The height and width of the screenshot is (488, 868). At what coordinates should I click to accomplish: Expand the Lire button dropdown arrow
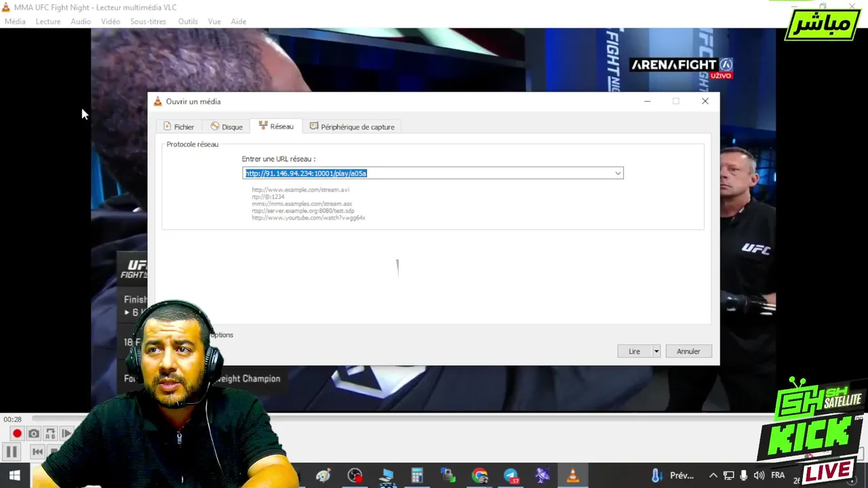656,351
